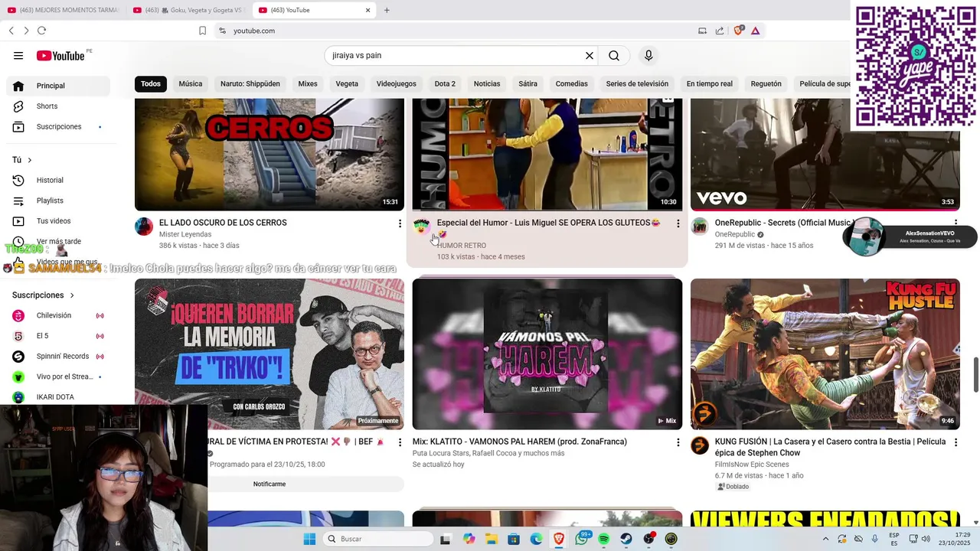The width and height of the screenshot is (980, 551).
Task: Open the OneRepublic channel avatar
Action: click(x=700, y=227)
